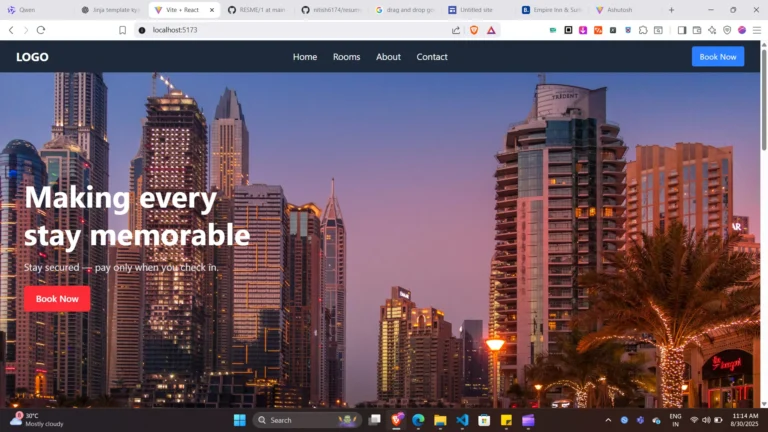Screen dimensions: 768x432
Task: Toggle the Brave sidebar panel
Action: (682, 30)
